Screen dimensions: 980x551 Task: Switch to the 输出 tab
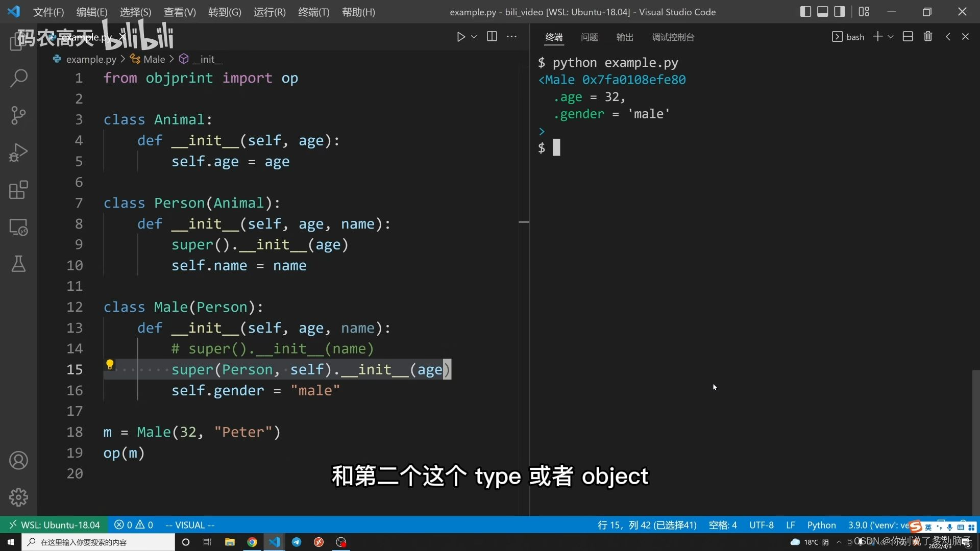[625, 37]
